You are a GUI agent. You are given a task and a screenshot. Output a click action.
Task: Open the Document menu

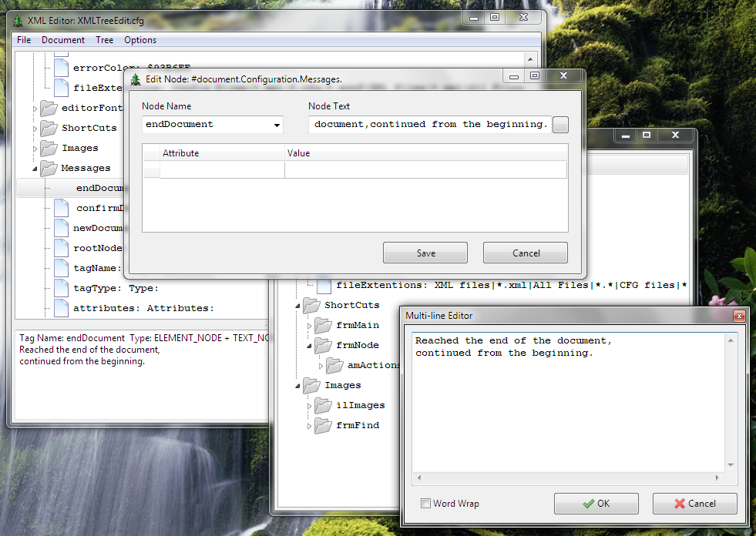point(63,40)
